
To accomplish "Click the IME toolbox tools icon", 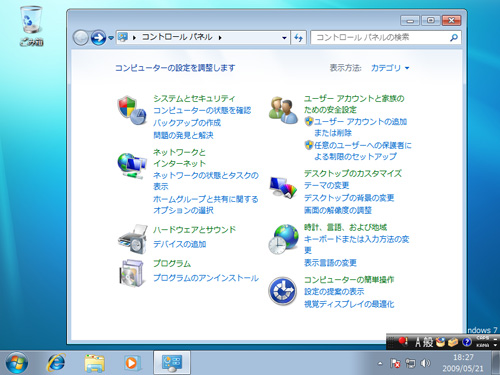I will coord(453,342).
